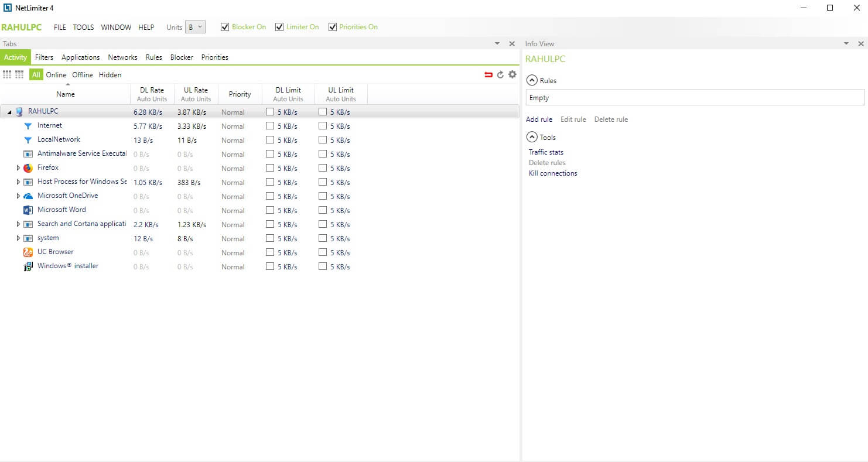Click the Search and Cortana application icon

click(28, 224)
